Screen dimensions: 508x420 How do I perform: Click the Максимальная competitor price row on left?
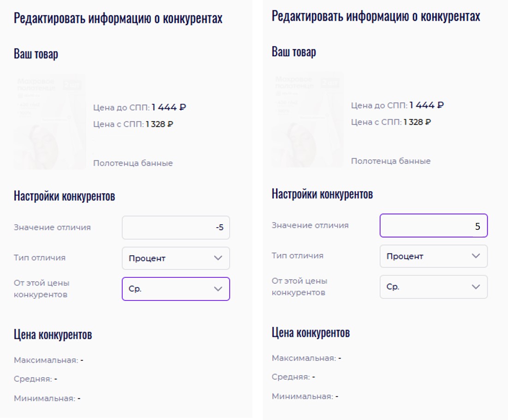(x=48, y=360)
